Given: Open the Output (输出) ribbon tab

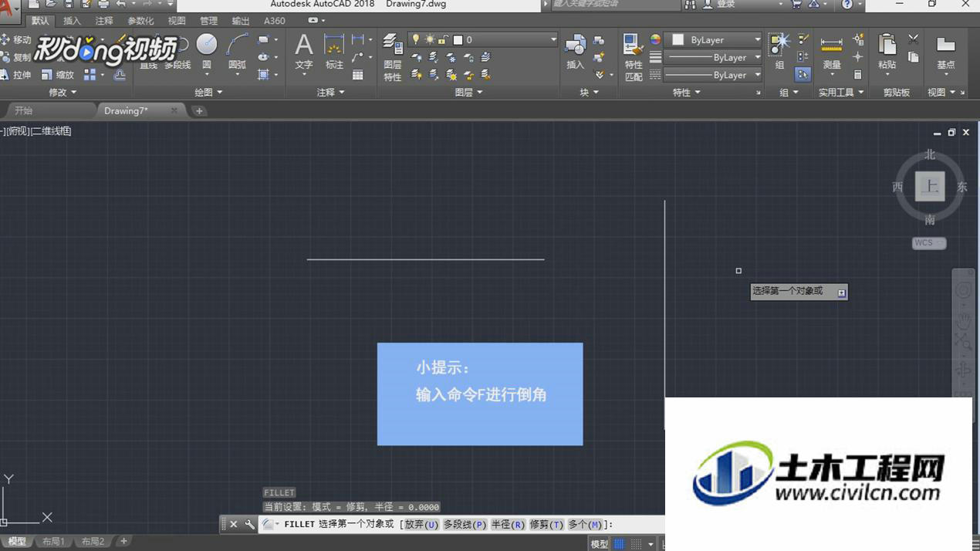Looking at the screenshot, I should tap(241, 21).
